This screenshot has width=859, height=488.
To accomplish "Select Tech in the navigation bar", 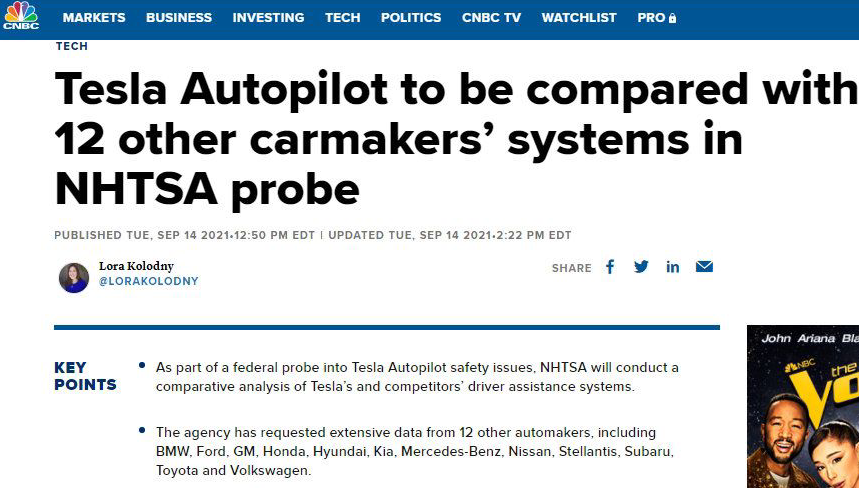I will coord(342,18).
